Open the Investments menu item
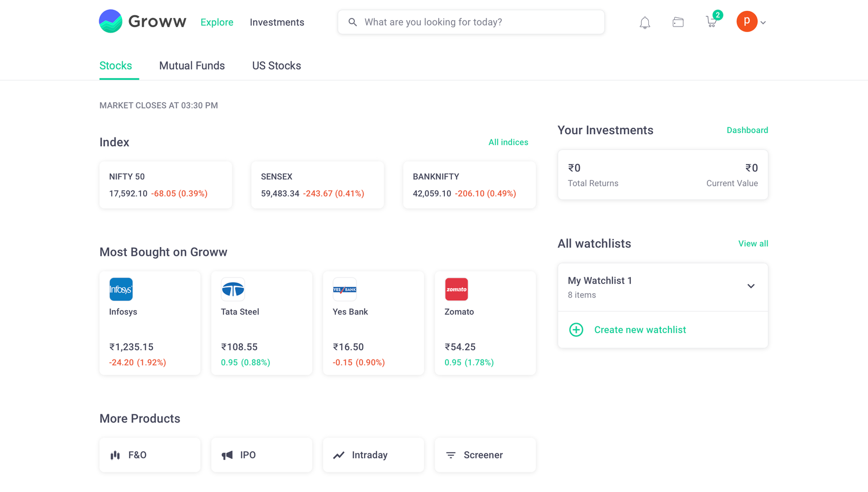Screen dimensions: 868x492 pos(277,22)
